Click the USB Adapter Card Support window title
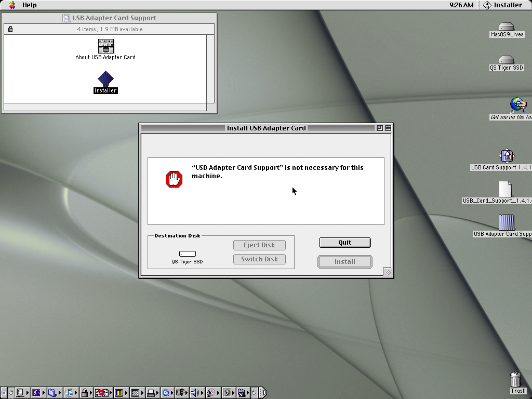The height and width of the screenshot is (399, 532). click(114, 18)
